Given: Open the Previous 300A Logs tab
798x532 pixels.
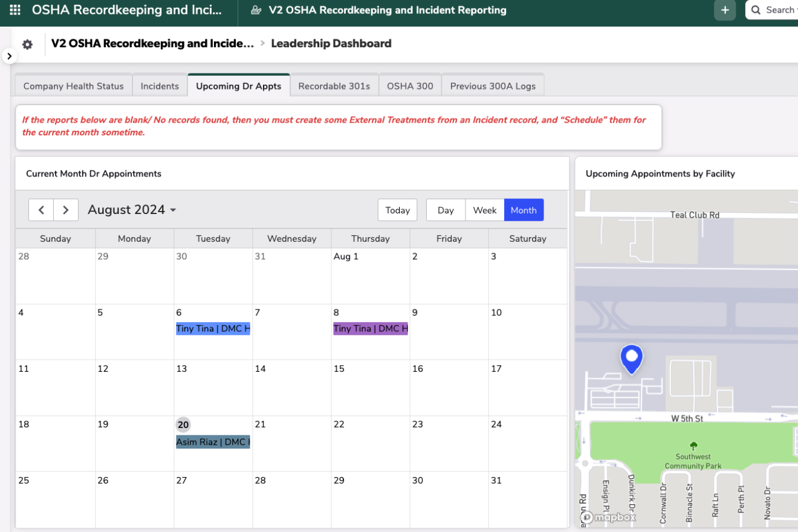Looking at the screenshot, I should pos(492,86).
